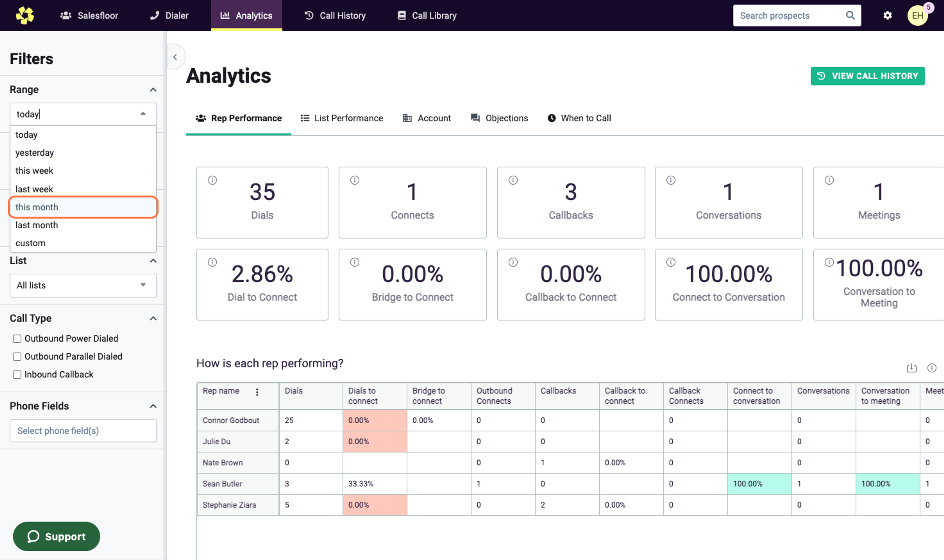The image size is (944, 560).
Task: Enable Outbound Power Dialed checkbox
Action: click(x=17, y=338)
